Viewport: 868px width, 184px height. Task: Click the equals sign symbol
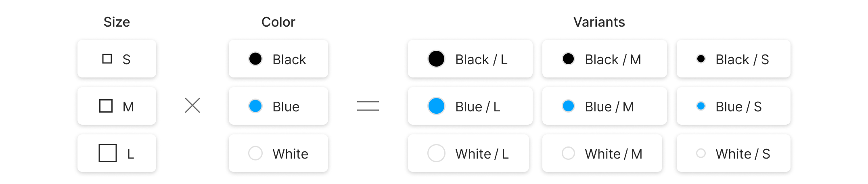coord(368,106)
